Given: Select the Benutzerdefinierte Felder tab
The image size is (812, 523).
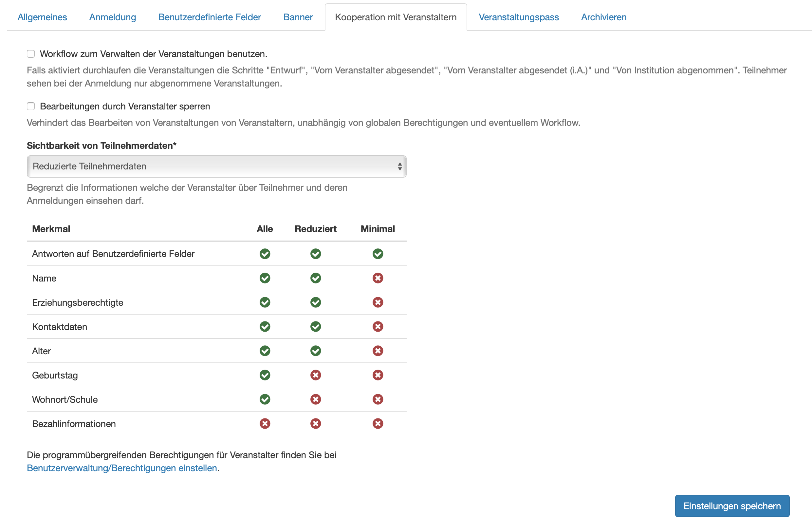Looking at the screenshot, I should (x=209, y=17).
